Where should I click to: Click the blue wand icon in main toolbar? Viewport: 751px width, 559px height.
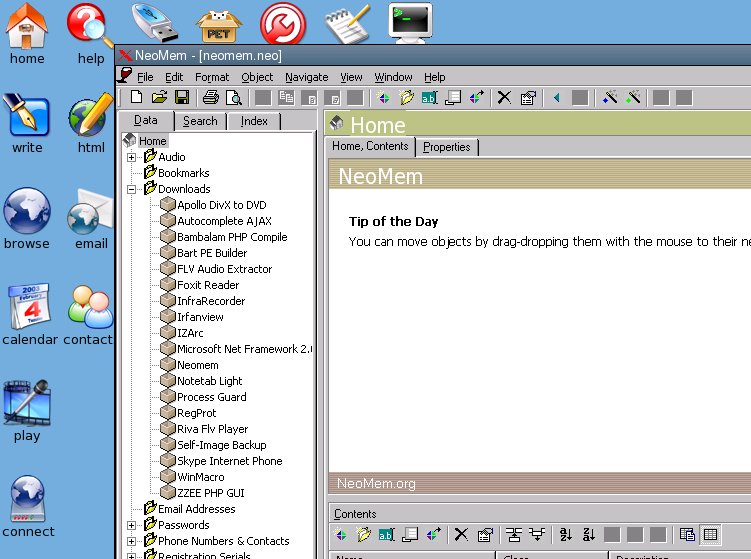pyautogui.click(x=610, y=98)
